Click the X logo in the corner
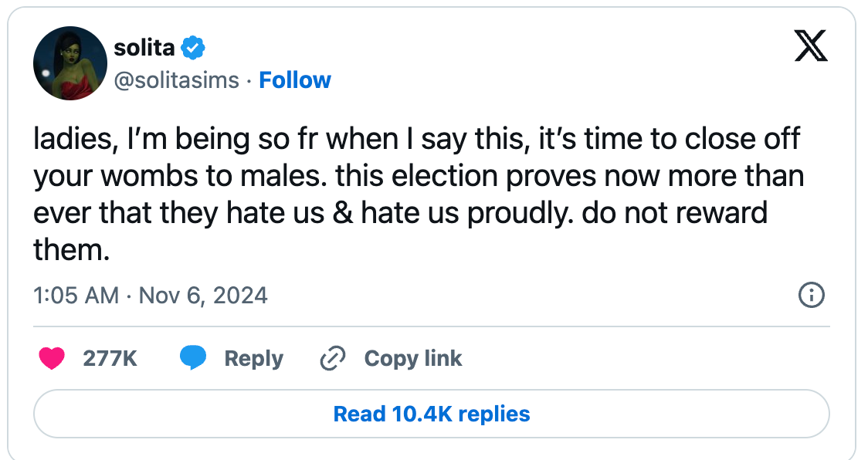The height and width of the screenshot is (460, 868). [810, 48]
